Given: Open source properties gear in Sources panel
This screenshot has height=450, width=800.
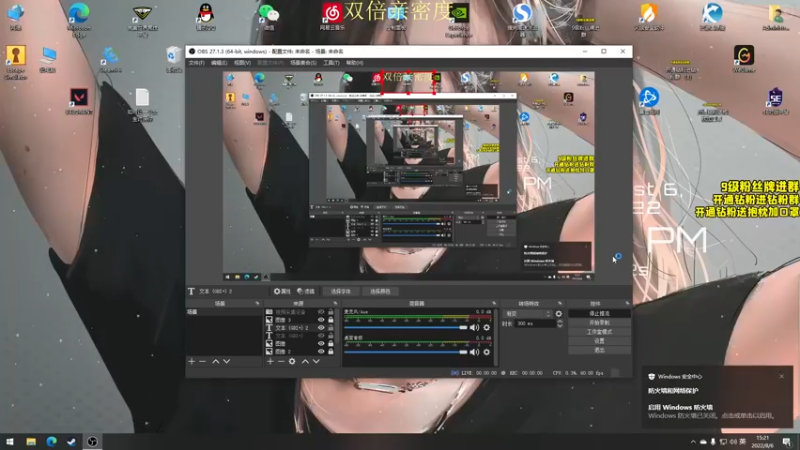Looking at the screenshot, I should [x=292, y=361].
